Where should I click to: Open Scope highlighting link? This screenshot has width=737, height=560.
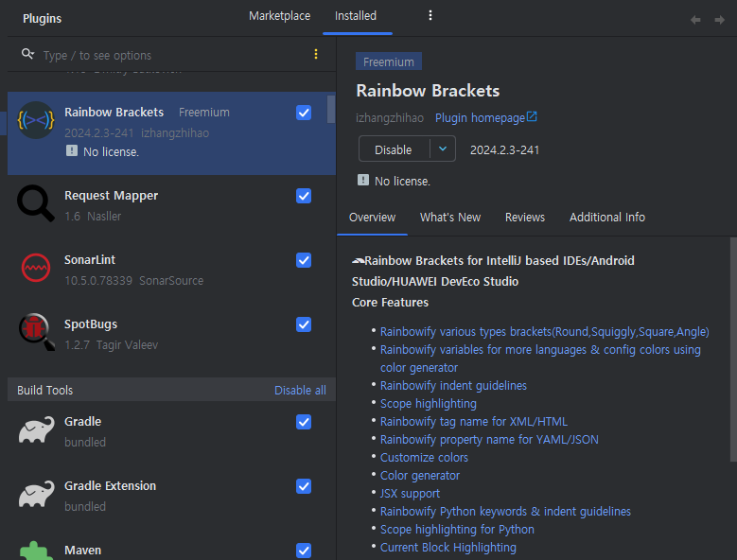click(429, 404)
